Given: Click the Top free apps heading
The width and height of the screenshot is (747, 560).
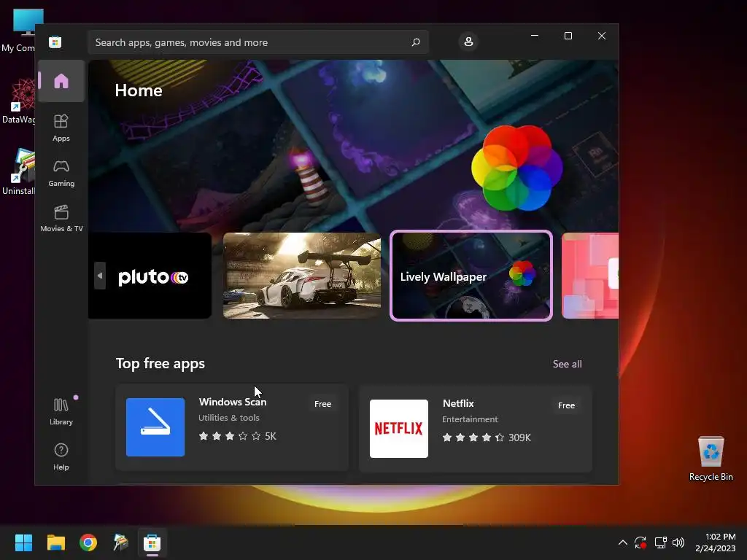Looking at the screenshot, I should click(x=160, y=363).
